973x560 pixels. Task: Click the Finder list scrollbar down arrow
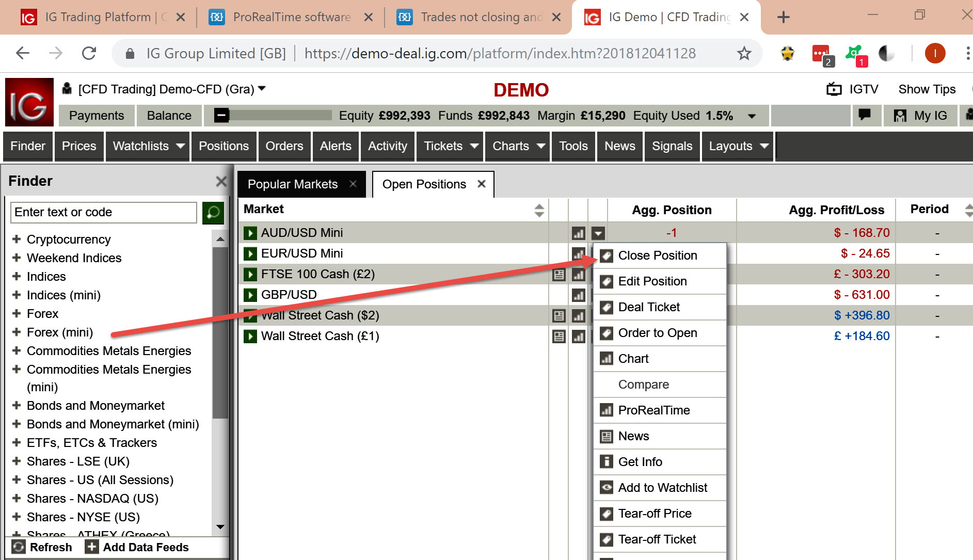[x=220, y=527]
